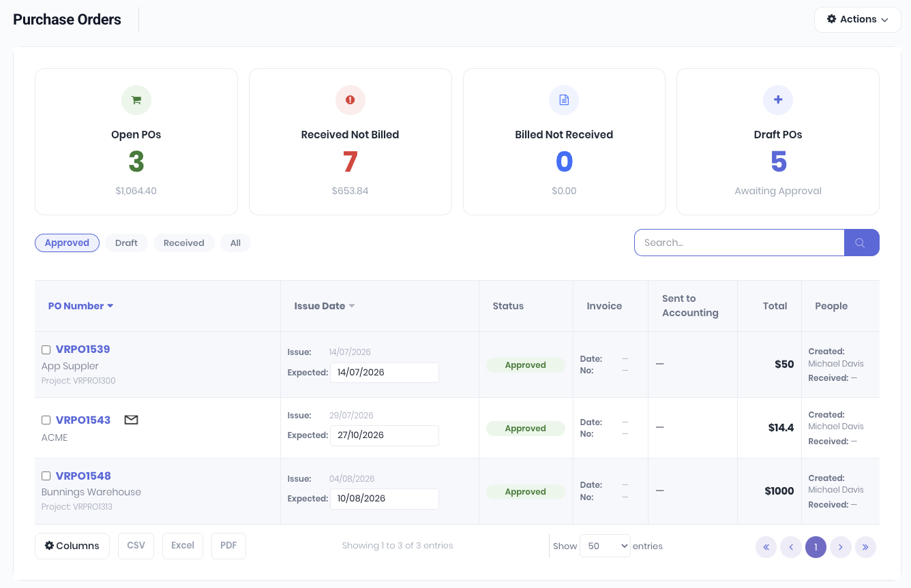This screenshot has width=911, height=588.
Task: Export the table with the CSV button
Action: [x=136, y=546]
